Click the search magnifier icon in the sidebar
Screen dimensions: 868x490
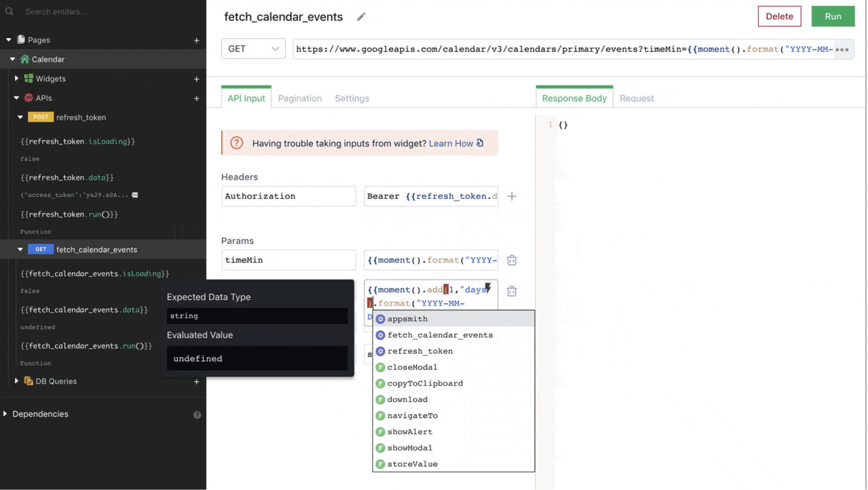click(9, 12)
